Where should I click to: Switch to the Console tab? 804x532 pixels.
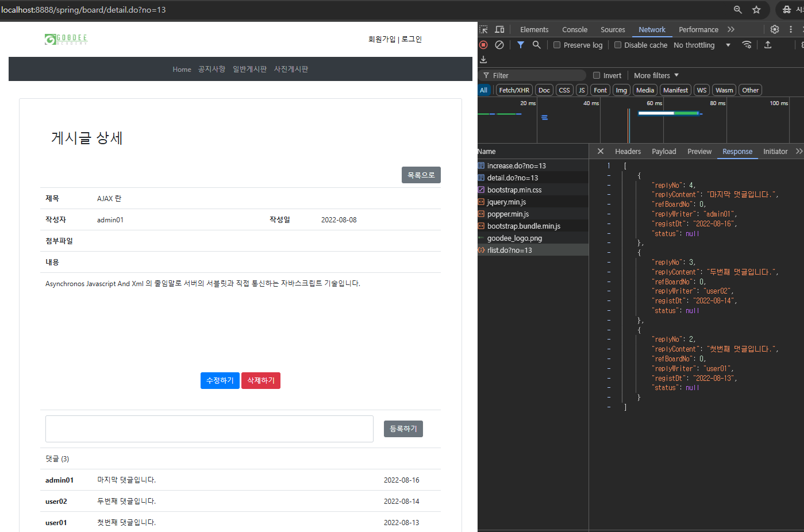click(x=575, y=29)
